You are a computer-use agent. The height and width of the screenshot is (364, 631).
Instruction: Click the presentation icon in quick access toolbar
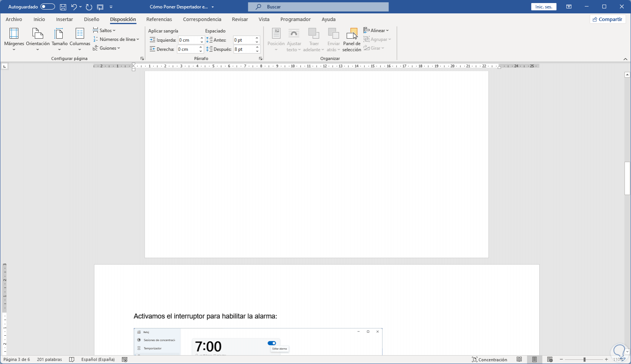(x=100, y=7)
